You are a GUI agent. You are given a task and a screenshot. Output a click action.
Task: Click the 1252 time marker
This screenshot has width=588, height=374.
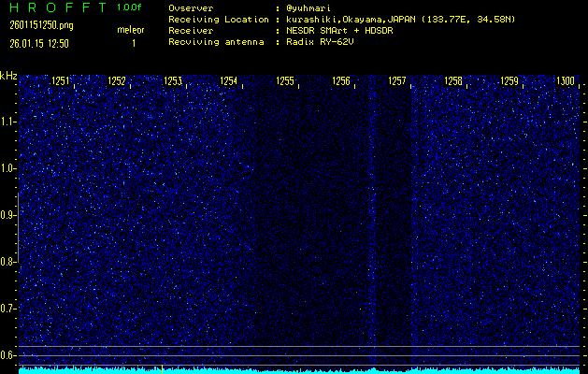pos(117,81)
